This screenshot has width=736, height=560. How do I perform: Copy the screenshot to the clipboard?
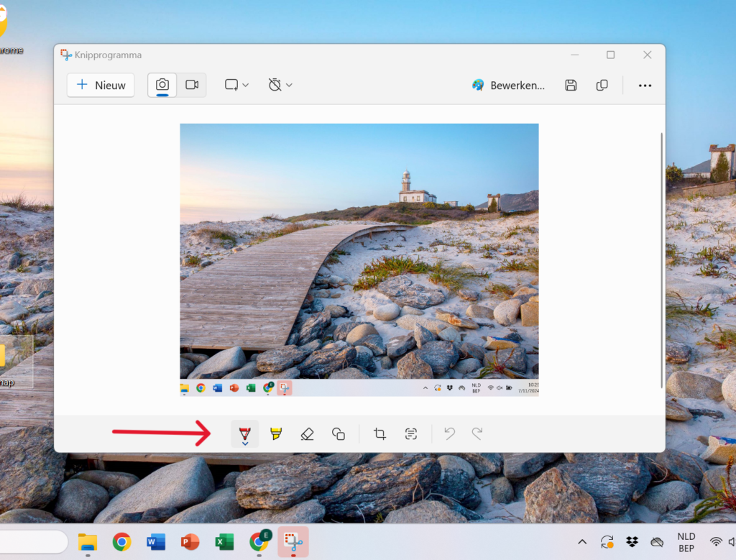click(x=602, y=85)
